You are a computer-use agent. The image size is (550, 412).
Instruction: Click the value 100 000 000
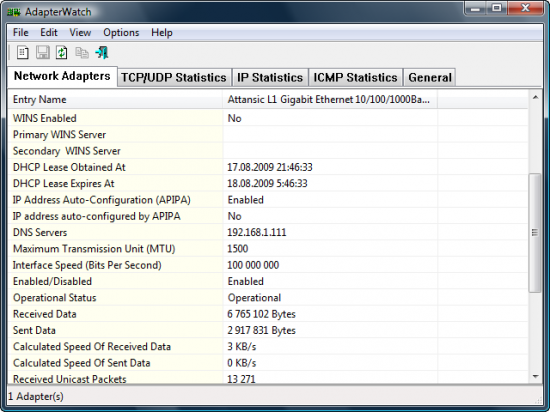click(253, 265)
